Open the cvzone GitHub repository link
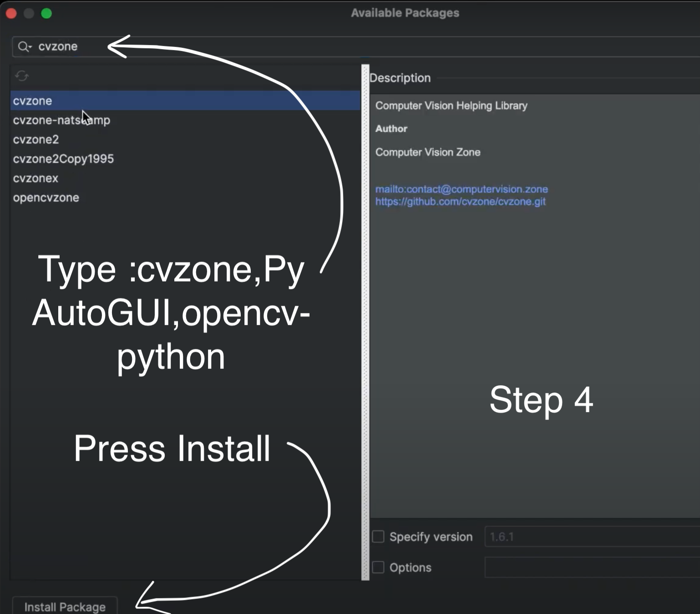700x614 pixels. pos(460,201)
